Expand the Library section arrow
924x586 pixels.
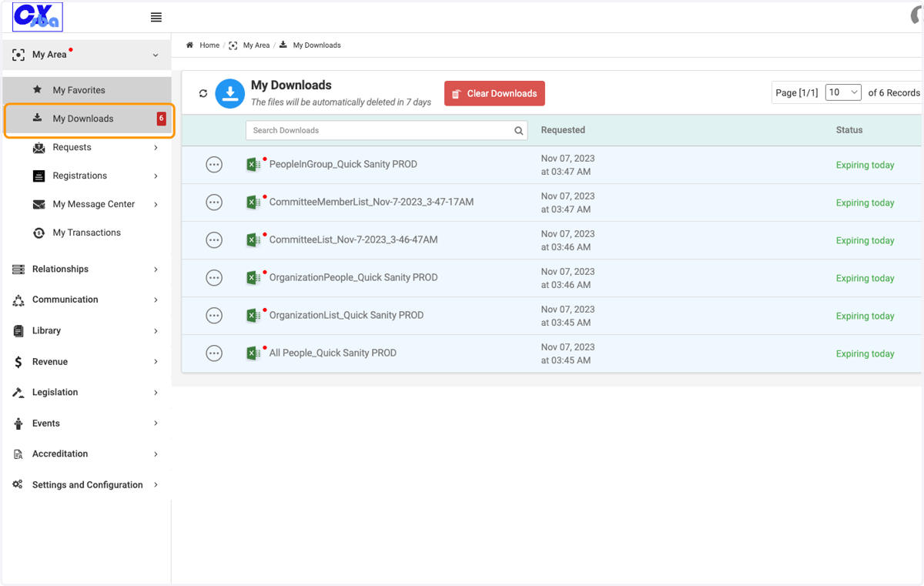click(x=156, y=331)
